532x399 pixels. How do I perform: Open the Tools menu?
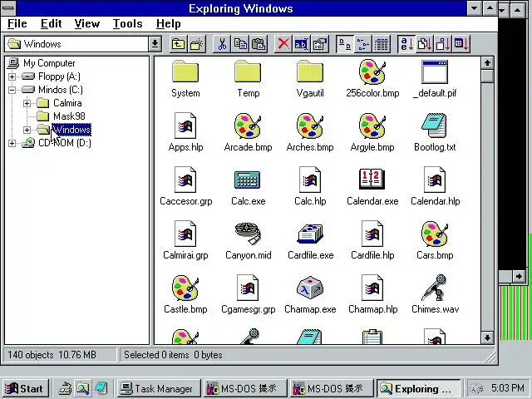click(x=127, y=24)
